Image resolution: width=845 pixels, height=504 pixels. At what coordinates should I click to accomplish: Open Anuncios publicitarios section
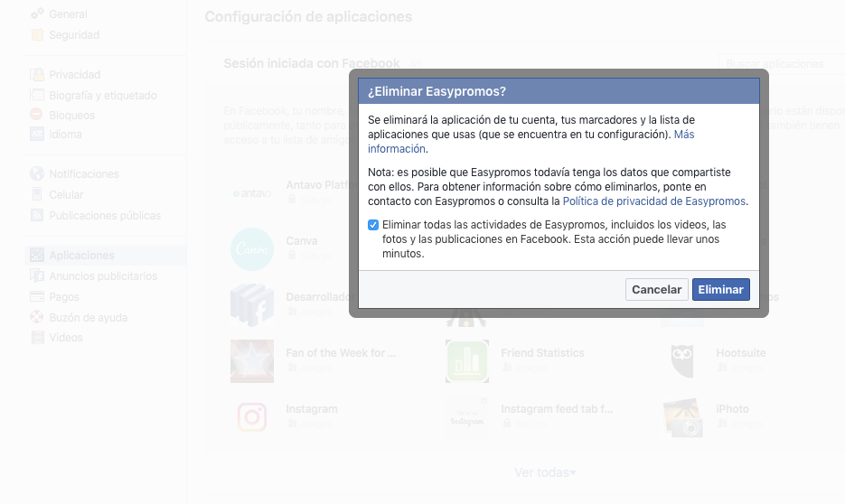click(103, 275)
